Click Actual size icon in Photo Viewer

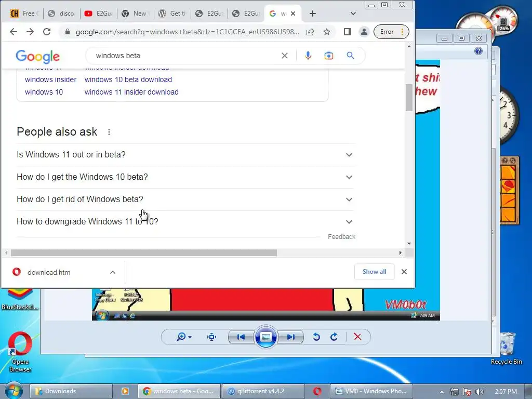[x=212, y=337]
